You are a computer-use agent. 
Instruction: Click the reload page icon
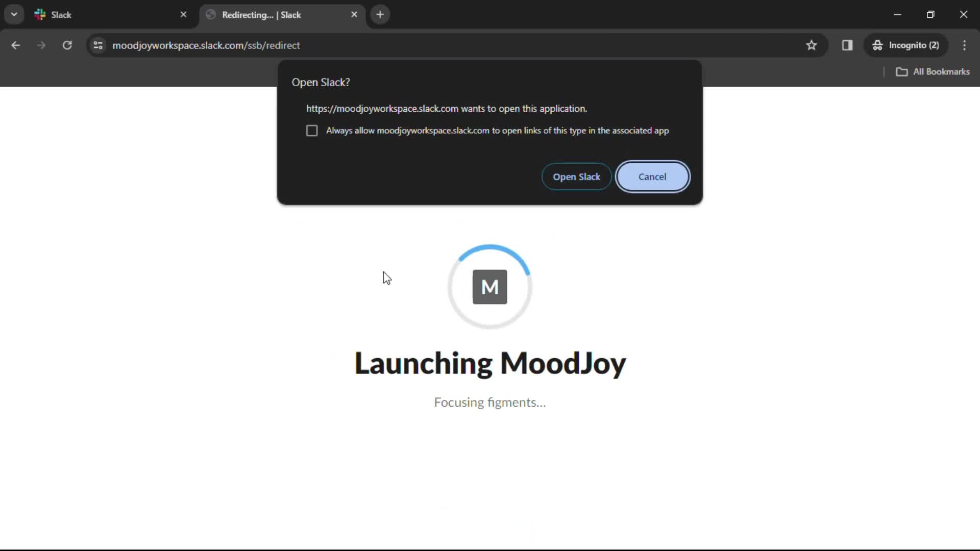click(67, 45)
